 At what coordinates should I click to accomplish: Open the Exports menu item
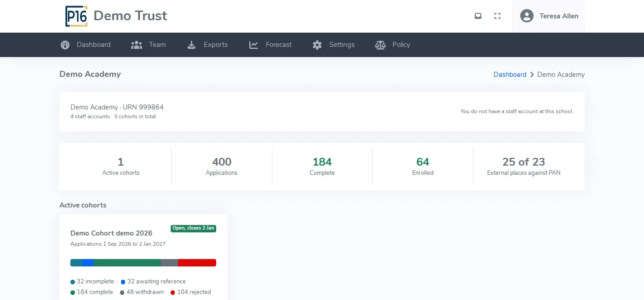coord(216,45)
